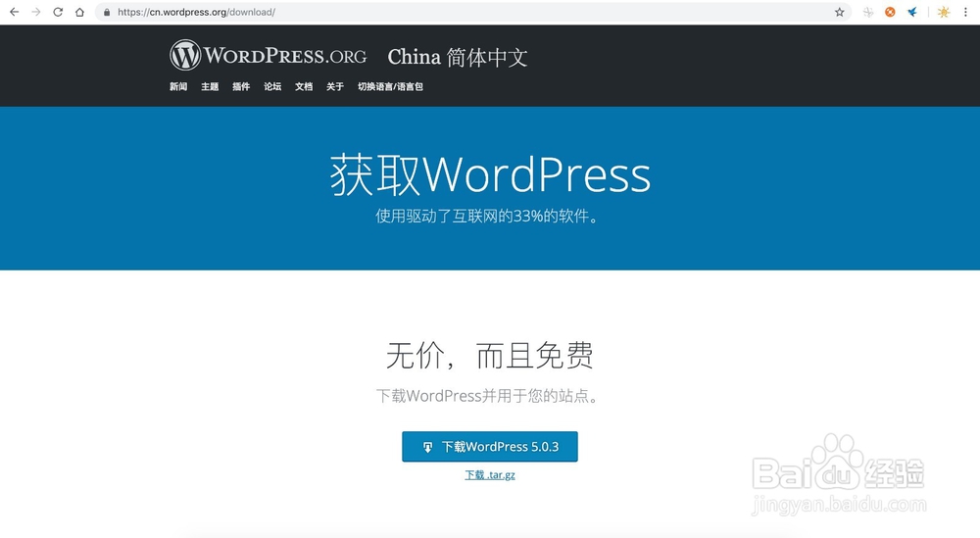This screenshot has width=980, height=538.
Task: Bookmark this page with the star icon
Action: (x=840, y=12)
